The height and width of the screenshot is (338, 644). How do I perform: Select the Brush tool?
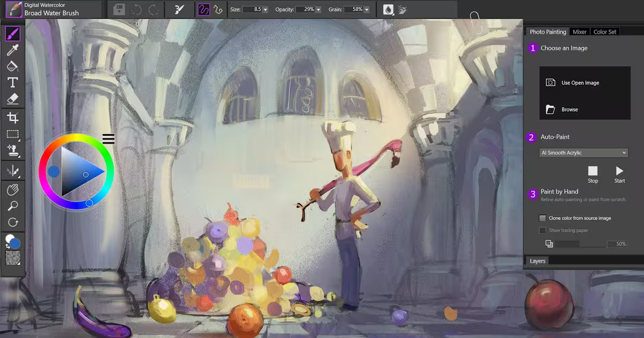12,33
